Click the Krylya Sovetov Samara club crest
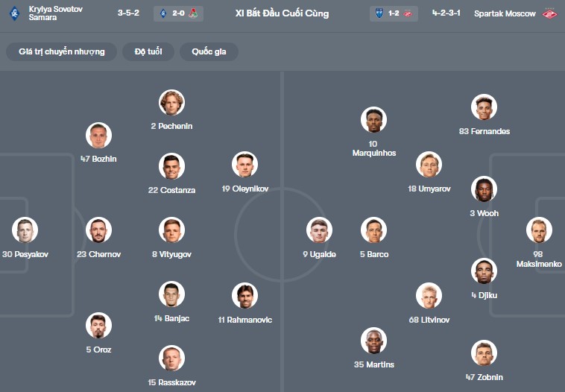This screenshot has height=392, width=565. 14,13
